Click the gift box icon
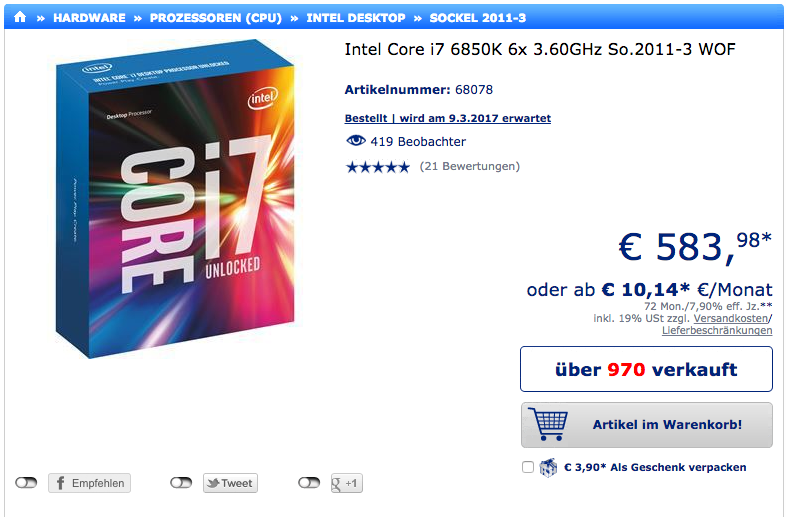This screenshot has width=786, height=517. click(x=548, y=467)
